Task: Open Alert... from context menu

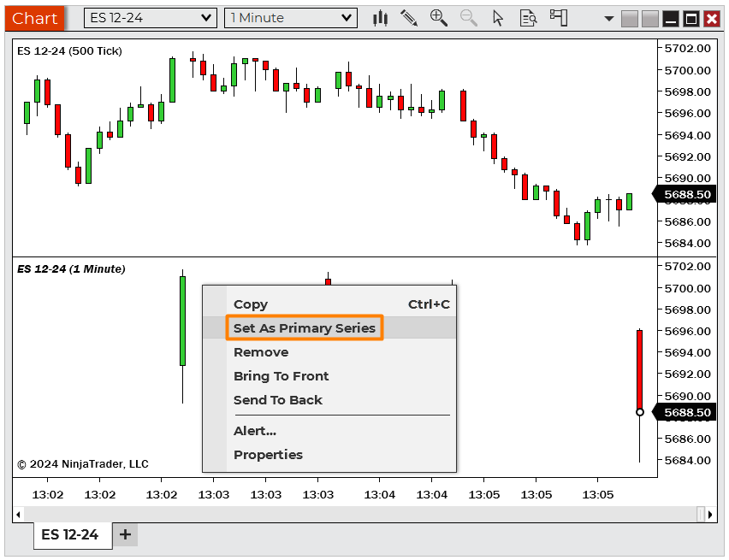Action: [x=329, y=431]
